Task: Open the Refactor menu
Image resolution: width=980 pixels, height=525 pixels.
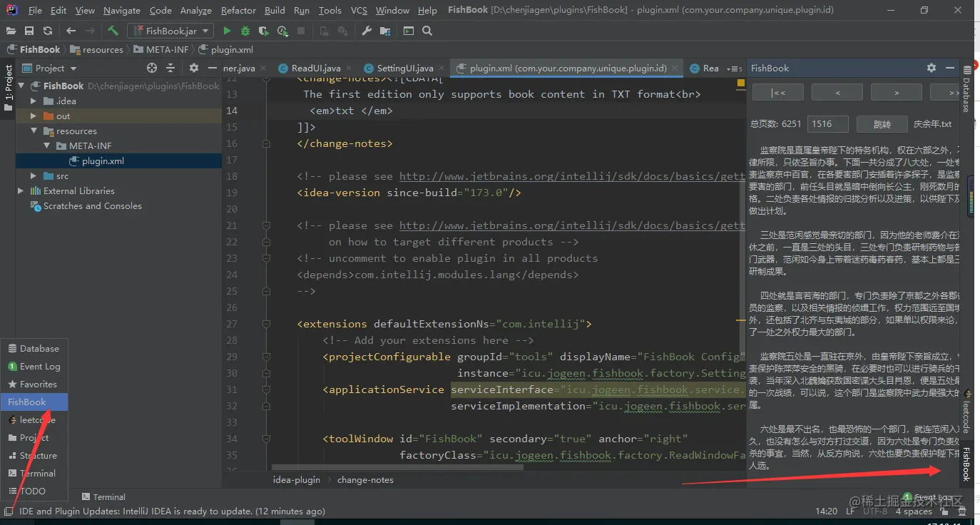Action: (238, 11)
